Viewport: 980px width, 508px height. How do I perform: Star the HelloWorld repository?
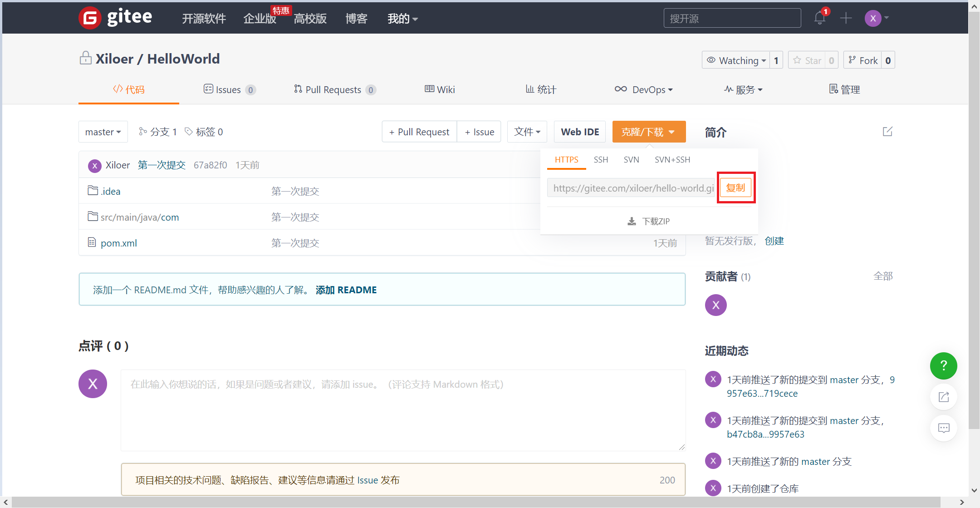pyautogui.click(x=807, y=60)
